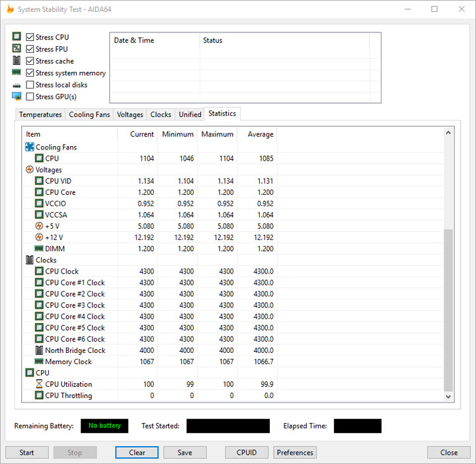This screenshot has width=476, height=464.
Task: Uncheck the Stress CPU checkbox
Action: 30,37
